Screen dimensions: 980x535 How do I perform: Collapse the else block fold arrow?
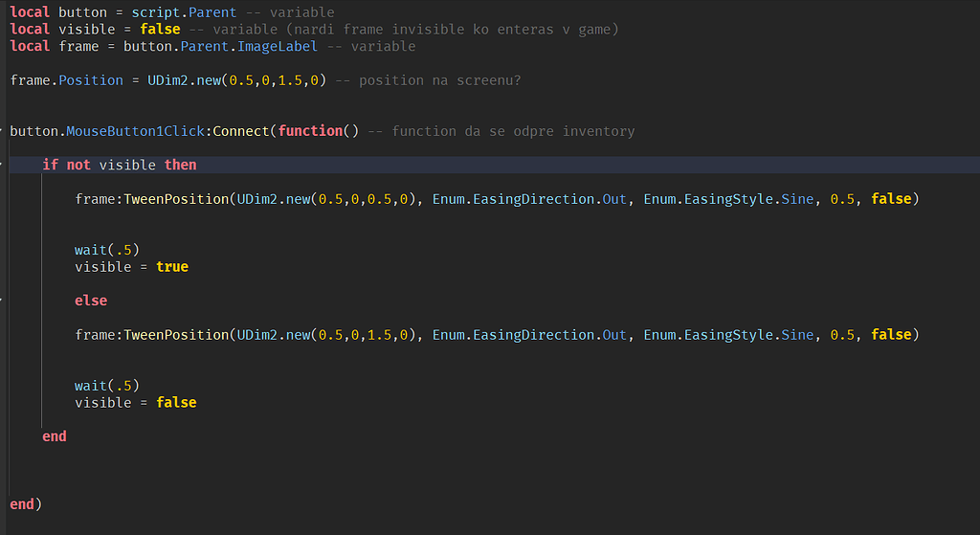pyautogui.click(x=1, y=301)
